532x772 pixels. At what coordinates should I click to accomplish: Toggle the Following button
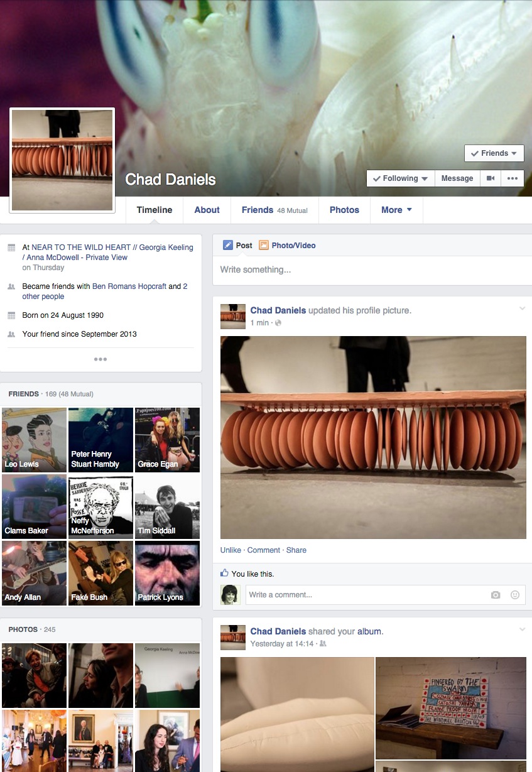click(400, 178)
